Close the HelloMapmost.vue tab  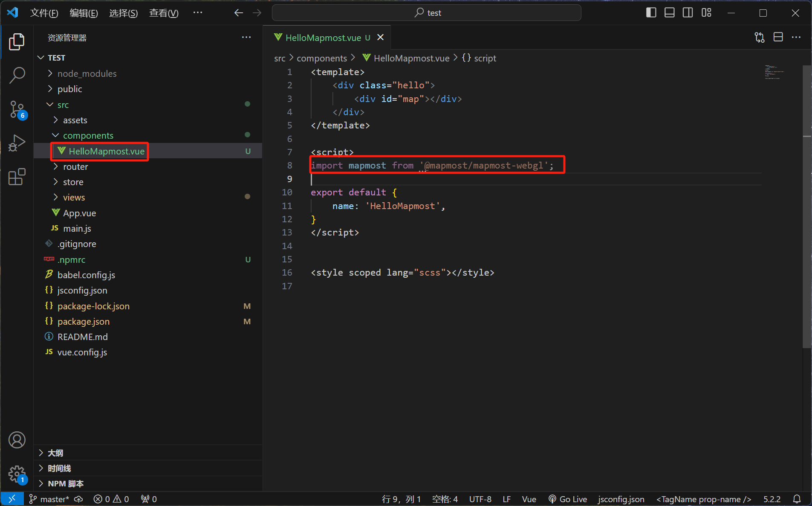click(381, 38)
